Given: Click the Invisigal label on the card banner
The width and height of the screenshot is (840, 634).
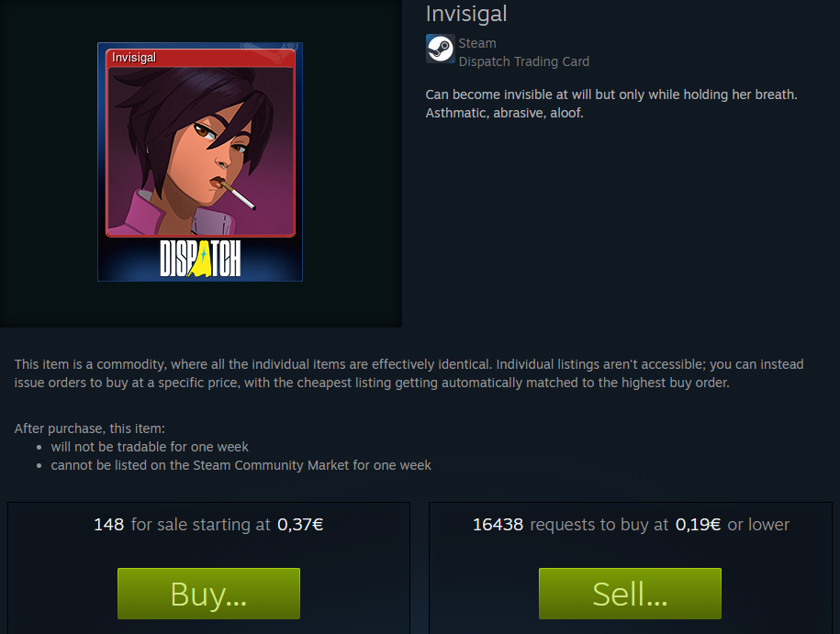Looking at the screenshot, I should pyautogui.click(x=134, y=57).
